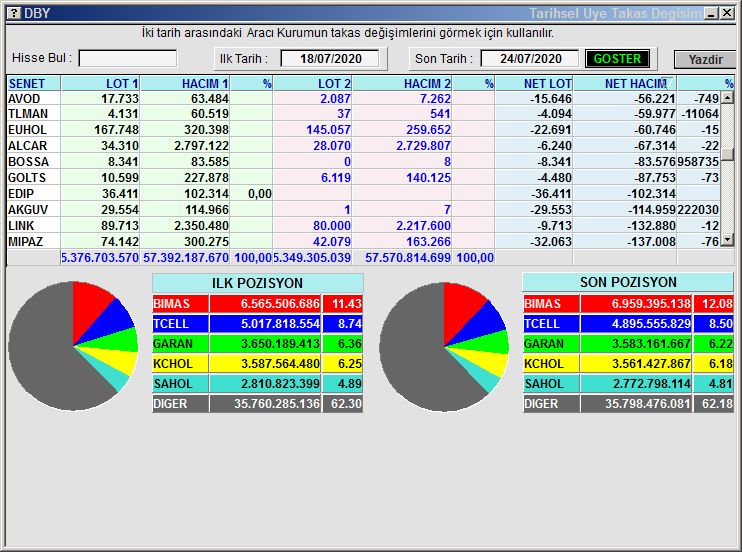Viewport: 742px width, 552px height.
Task: Click the DBY window title bar icon
Action: coord(12,13)
